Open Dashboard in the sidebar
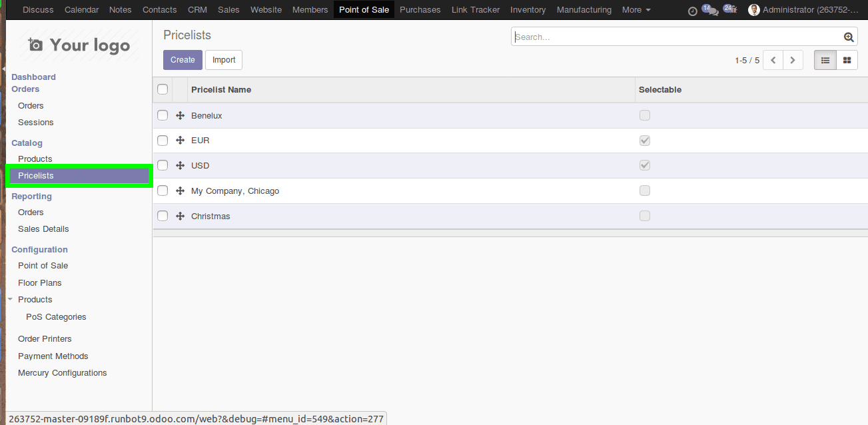This screenshot has width=868, height=425. click(x=33, y=77)
